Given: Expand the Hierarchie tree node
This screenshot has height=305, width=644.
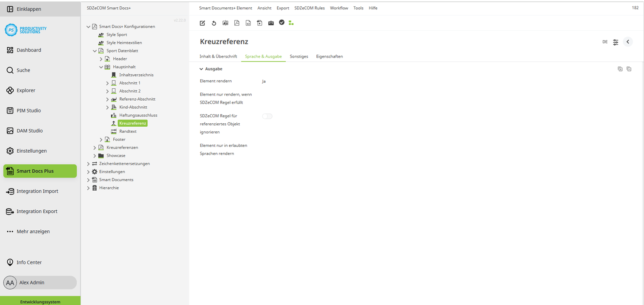Looking at the screenshot, I should 88,188.
